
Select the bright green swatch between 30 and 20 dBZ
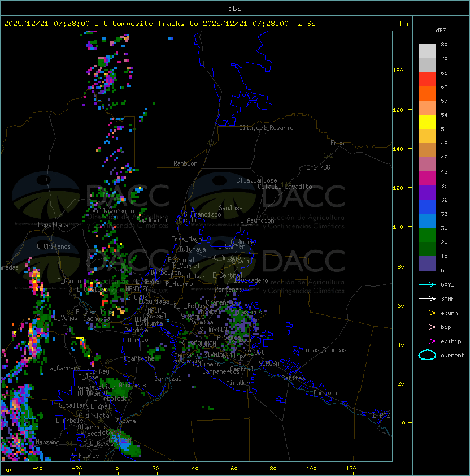point(427,235)
